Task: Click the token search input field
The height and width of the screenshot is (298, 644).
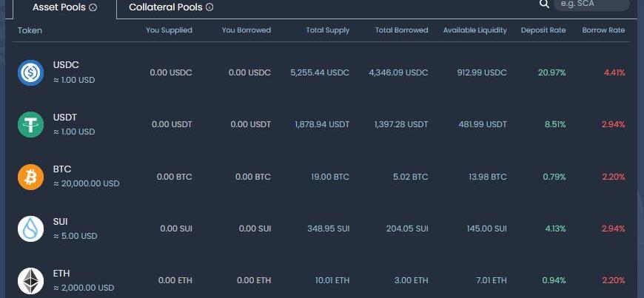Action: tap(592, 4)
